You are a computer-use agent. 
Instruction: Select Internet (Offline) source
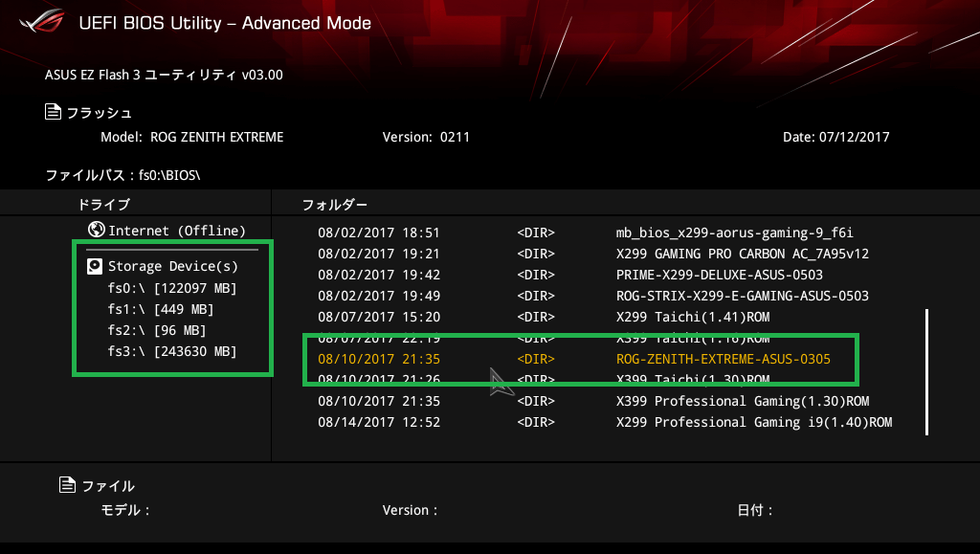point(177,231)
